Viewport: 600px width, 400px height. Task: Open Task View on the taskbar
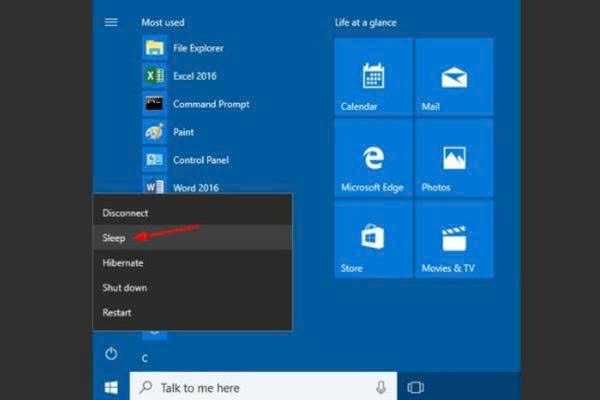(416, 387)
